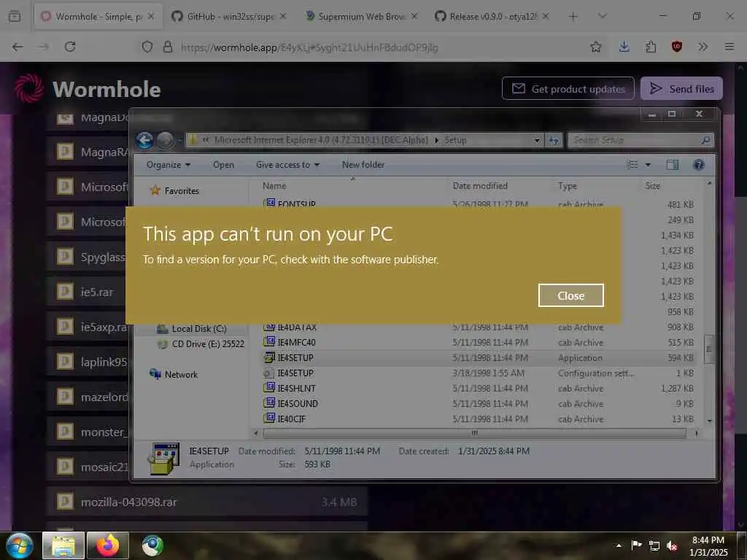Image resolution: width=747 pixels, height=560 pixels.
Task: Open File Explorer from taskbar
Action: click(63, 545)
